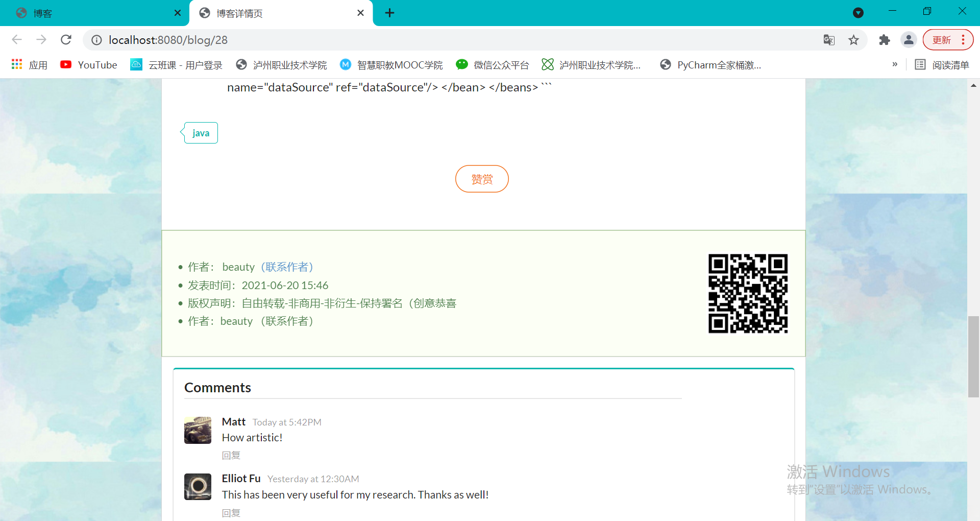Open the 联系作者 link

287,267
